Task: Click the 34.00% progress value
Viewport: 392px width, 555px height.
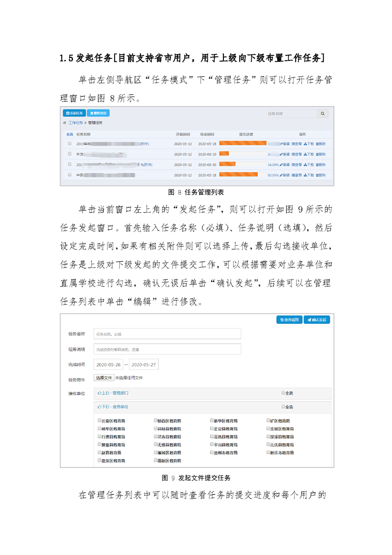Action: click(x=273, y=165)
